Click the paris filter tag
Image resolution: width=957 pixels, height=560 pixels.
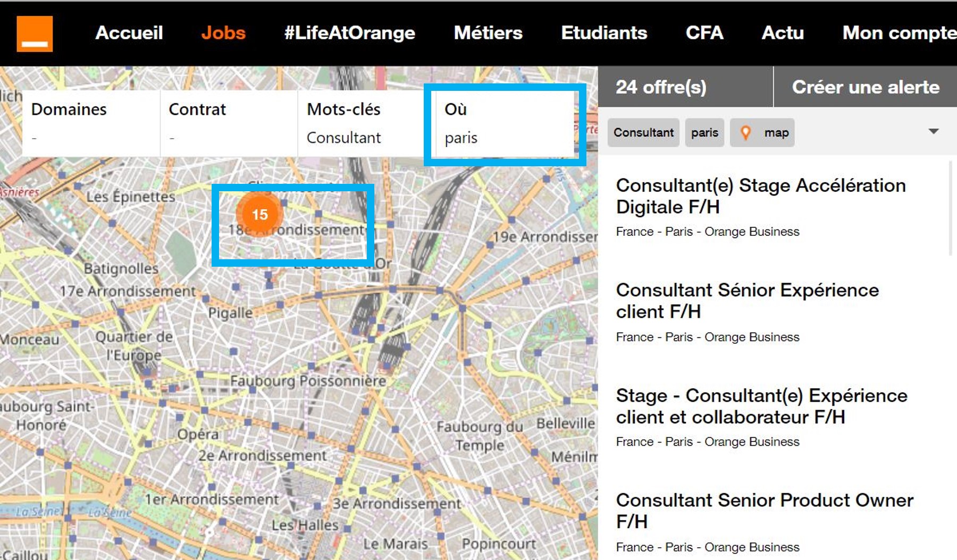click(704, 132)
